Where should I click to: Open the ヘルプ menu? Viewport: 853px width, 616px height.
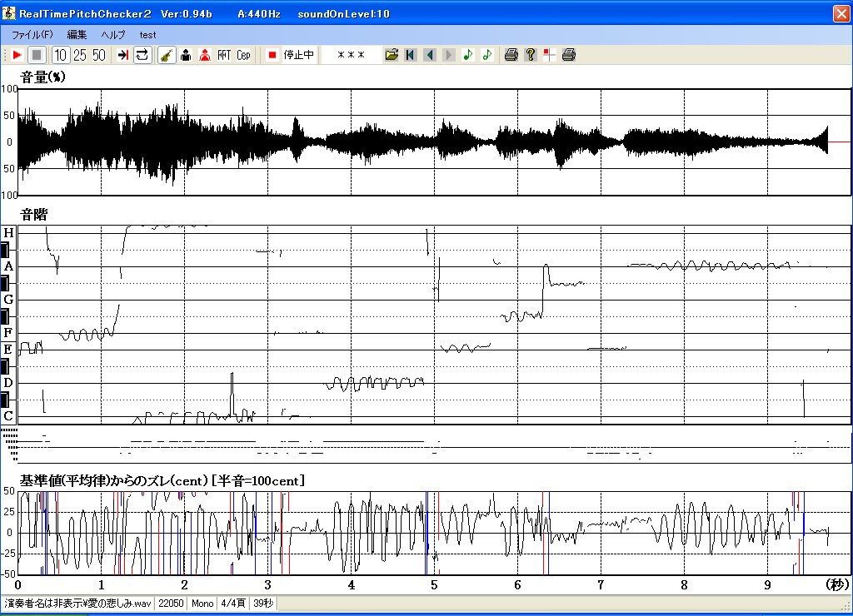coord(113,35)
